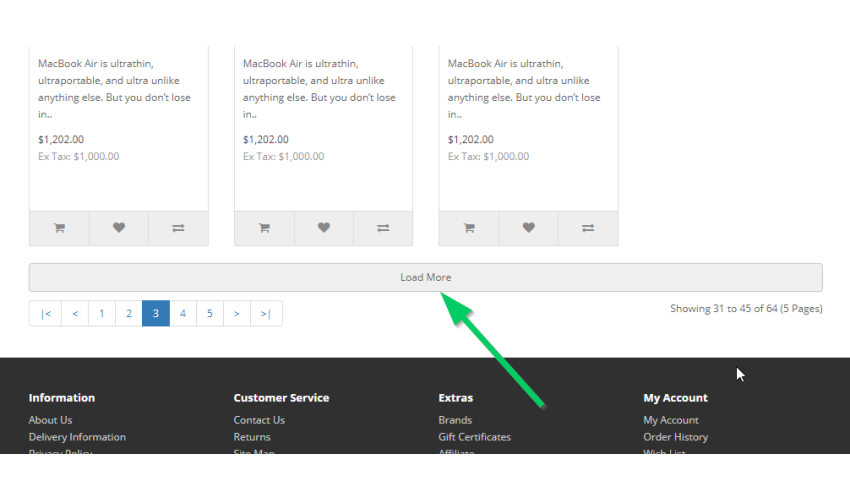Open the Brands footer link
The height and width of the screenshot is (500, 850).
point(455,420)
